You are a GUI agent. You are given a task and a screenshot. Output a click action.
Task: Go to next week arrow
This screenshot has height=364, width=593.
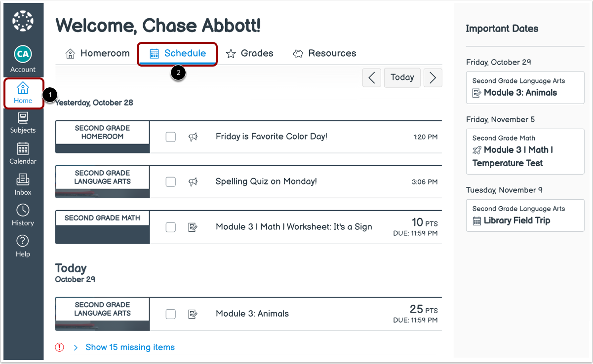click(433, 77)
